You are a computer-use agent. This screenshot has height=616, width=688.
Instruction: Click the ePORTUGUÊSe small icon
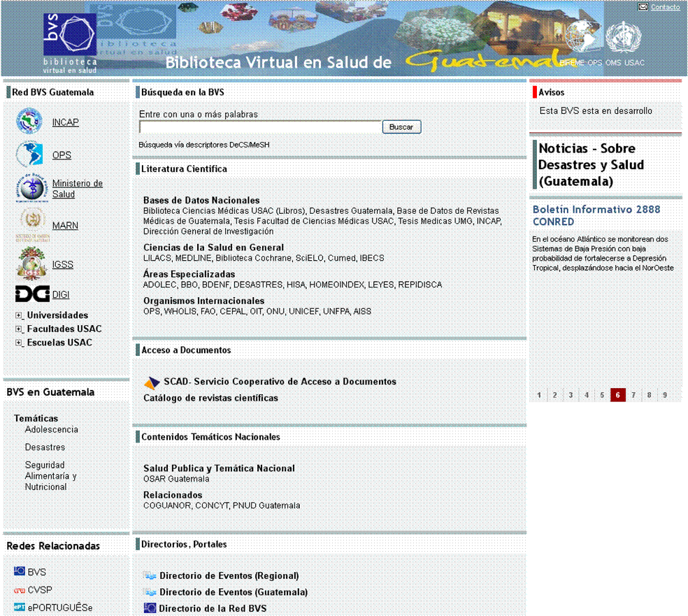tap(20, 607)
